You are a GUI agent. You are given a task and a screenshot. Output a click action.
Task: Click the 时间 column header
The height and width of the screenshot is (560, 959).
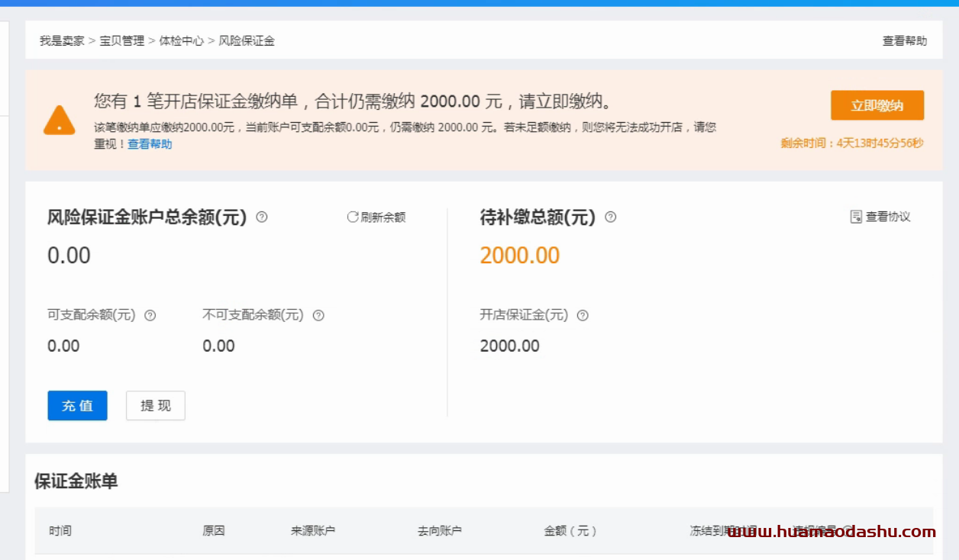click(x=60, y=531)
